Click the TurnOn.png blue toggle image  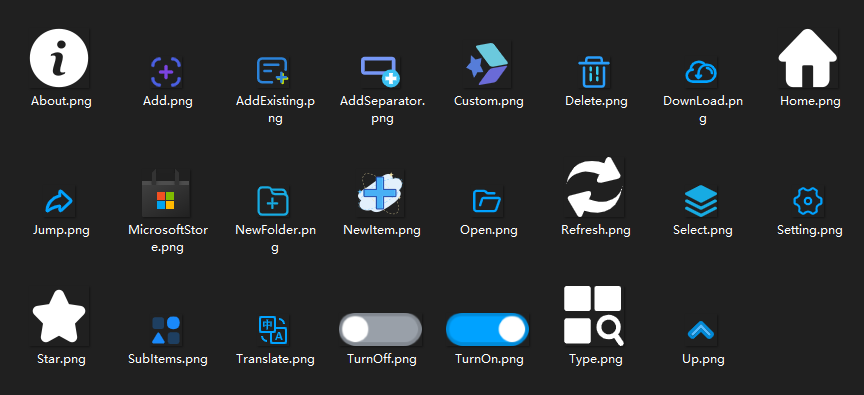[x=487, y=329]
